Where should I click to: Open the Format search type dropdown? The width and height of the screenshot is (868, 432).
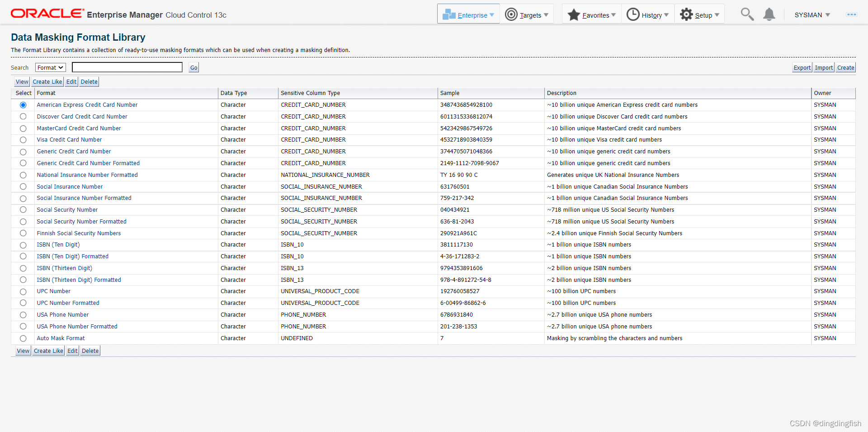[51, 67]
